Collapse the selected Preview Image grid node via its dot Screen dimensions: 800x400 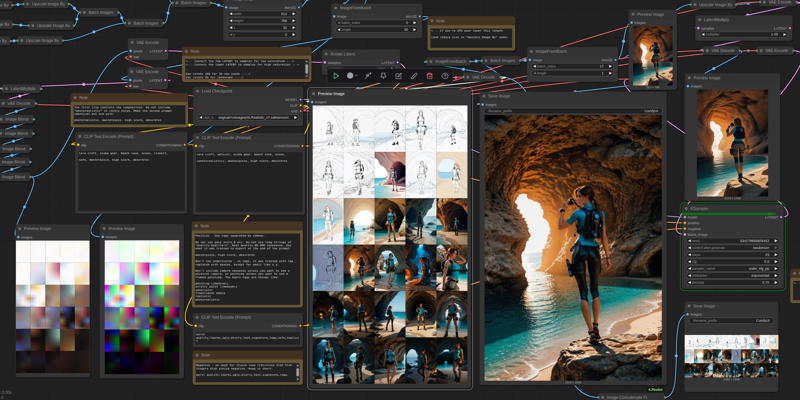point(314,94)
